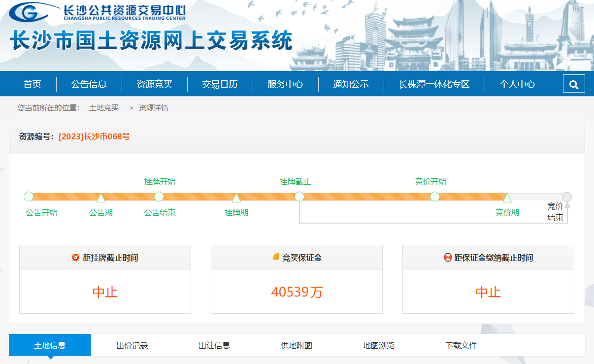Click the 公告开始 label under the timeline
Image resolution: width=594 pixels, height=364 pixels.
click(42, 213)
